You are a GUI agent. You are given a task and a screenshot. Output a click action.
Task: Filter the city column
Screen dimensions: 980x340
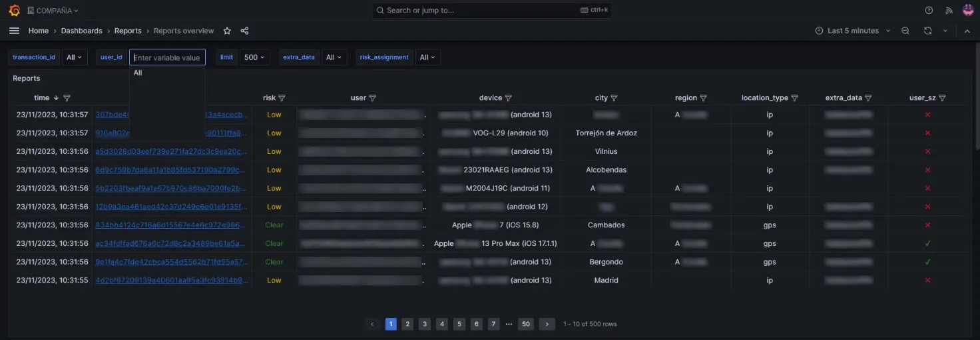point(614,98)
